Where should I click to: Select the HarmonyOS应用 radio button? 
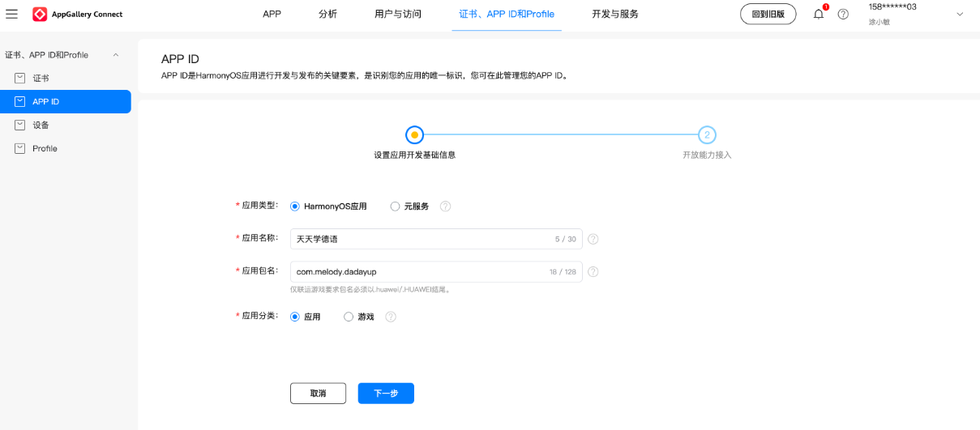[x=295, y=206]
